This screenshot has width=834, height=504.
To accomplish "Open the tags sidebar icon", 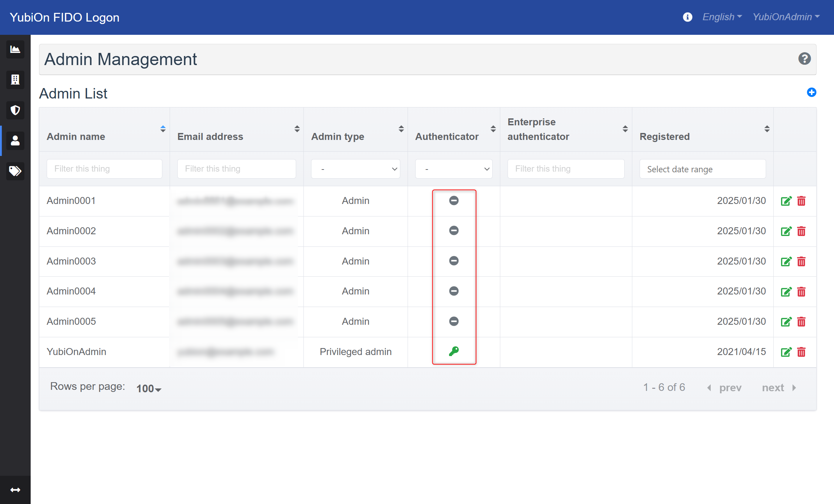I will click(15, 171).
